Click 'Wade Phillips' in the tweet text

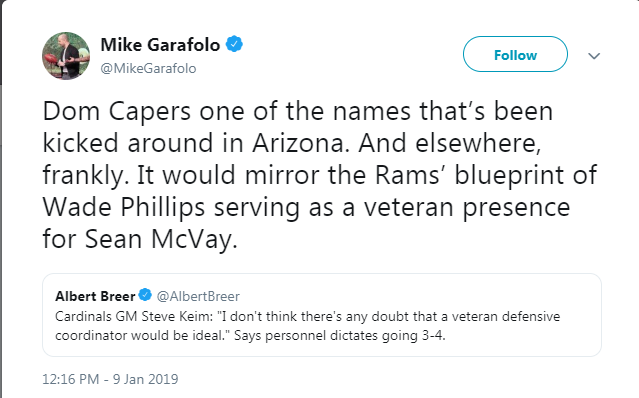(x=123, y=207)
